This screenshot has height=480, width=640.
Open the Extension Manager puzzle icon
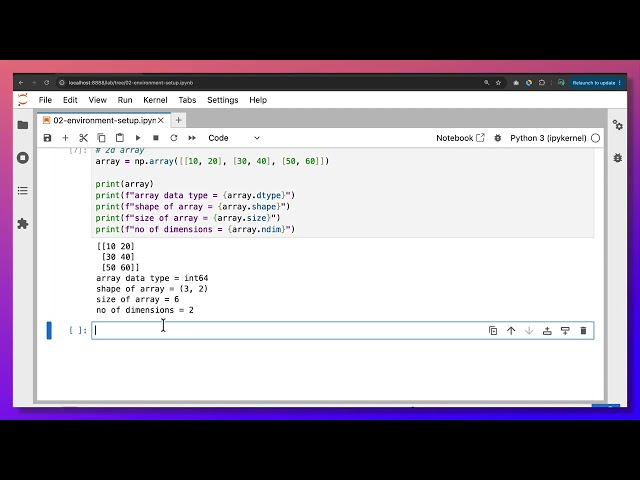pos(23,224)
